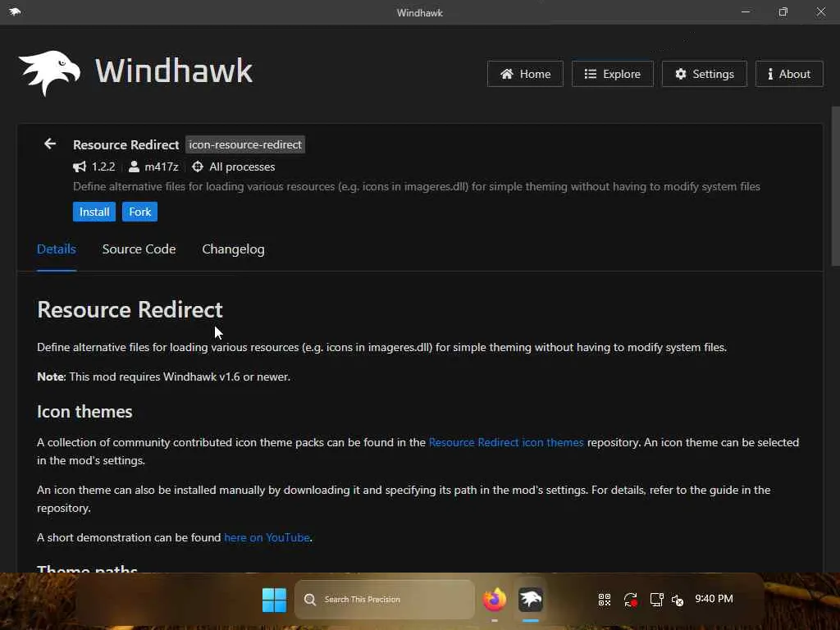Fork the Resource Redirect mod
Screen dimensions: 840x630
click(139, 212)
